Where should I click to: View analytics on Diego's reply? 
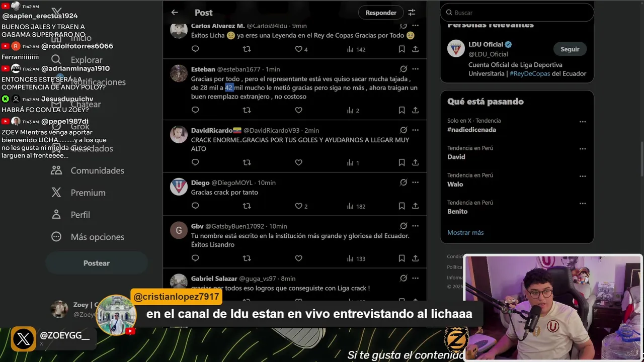[356, 207]
